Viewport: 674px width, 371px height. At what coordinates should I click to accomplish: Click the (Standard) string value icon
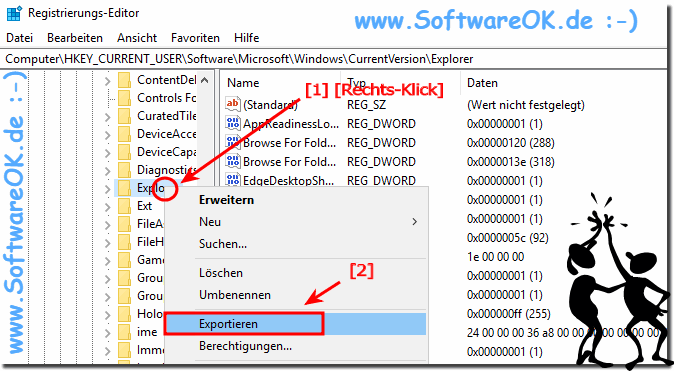pos(233,104)
